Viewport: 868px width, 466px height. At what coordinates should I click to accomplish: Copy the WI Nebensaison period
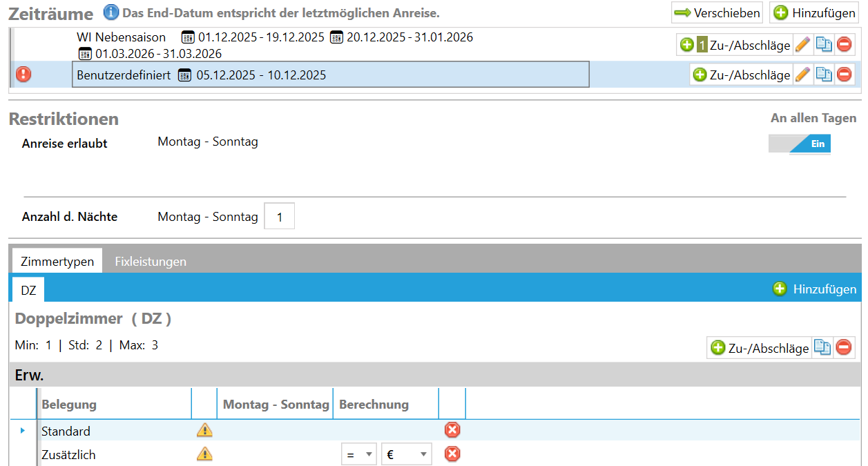(x=823, y=45)
